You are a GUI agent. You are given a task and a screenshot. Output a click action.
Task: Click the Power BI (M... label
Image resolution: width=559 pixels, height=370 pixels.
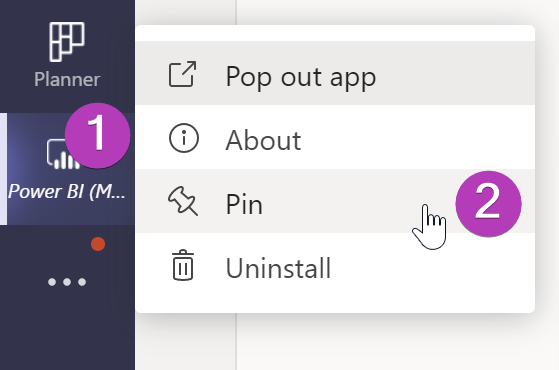(67, 191)
